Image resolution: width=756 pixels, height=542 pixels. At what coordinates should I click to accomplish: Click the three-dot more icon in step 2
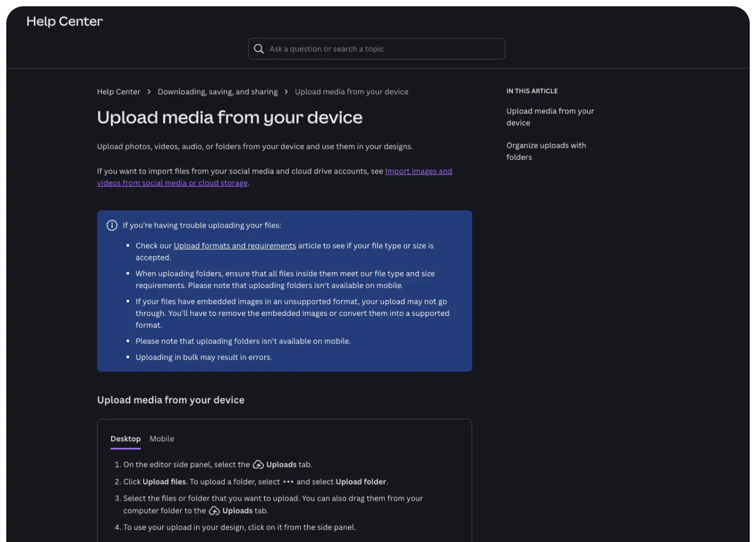pos(288,482)
